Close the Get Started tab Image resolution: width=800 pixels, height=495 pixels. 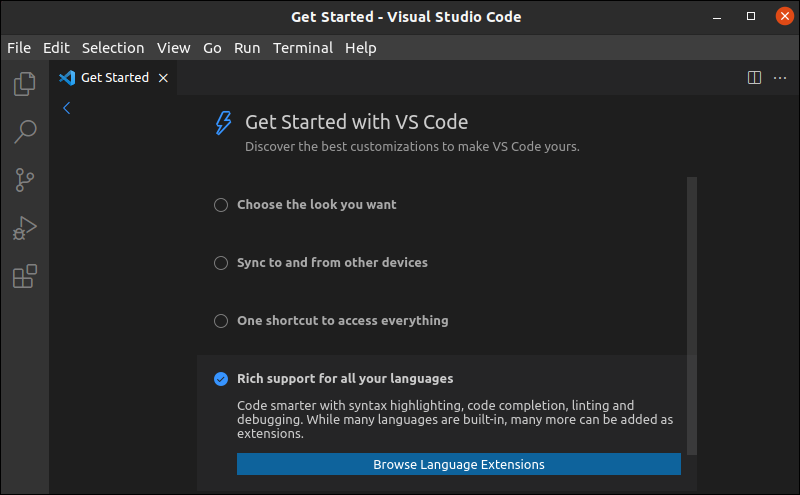coord(163,78)
